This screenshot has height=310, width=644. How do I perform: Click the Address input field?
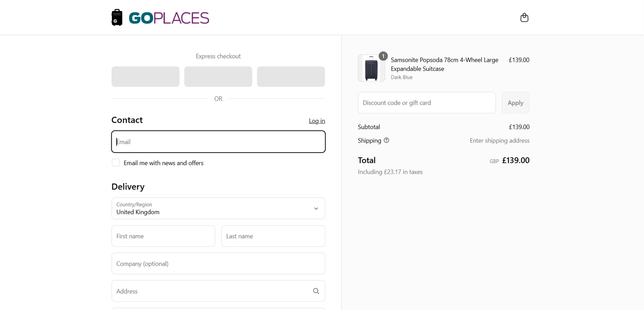[218, 291]
